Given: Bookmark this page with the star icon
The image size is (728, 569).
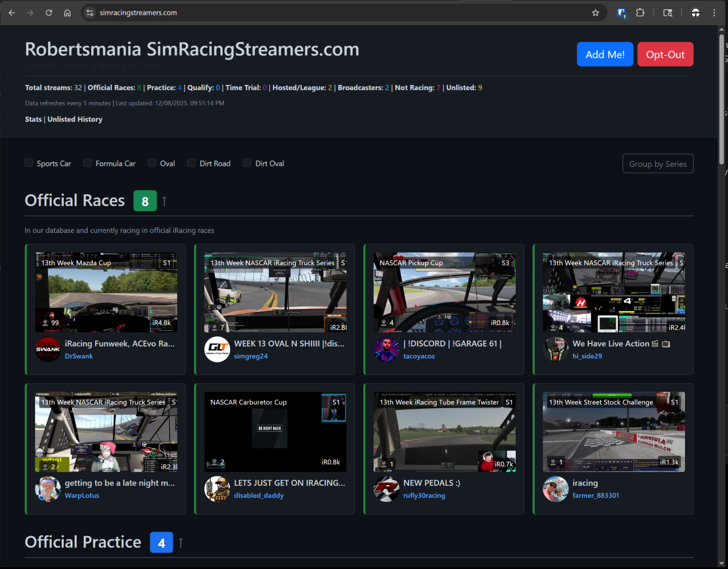Looking at the screenshot, I should (595, 13).
